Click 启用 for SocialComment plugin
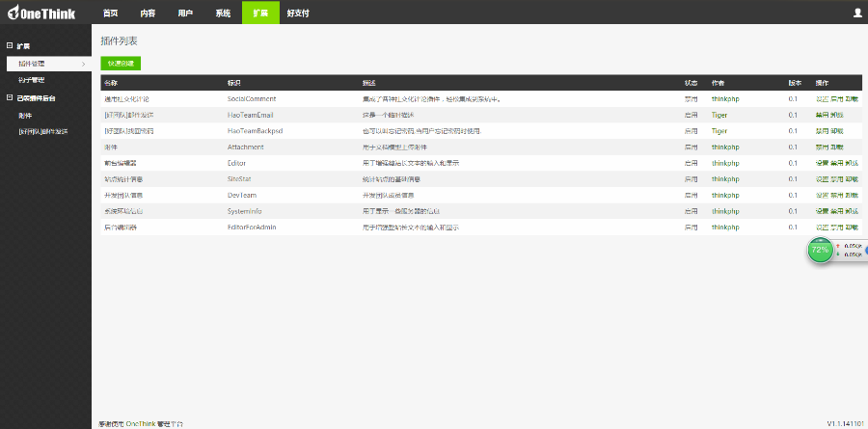Viewport: 868px width, 429px height. click(836, 99)
